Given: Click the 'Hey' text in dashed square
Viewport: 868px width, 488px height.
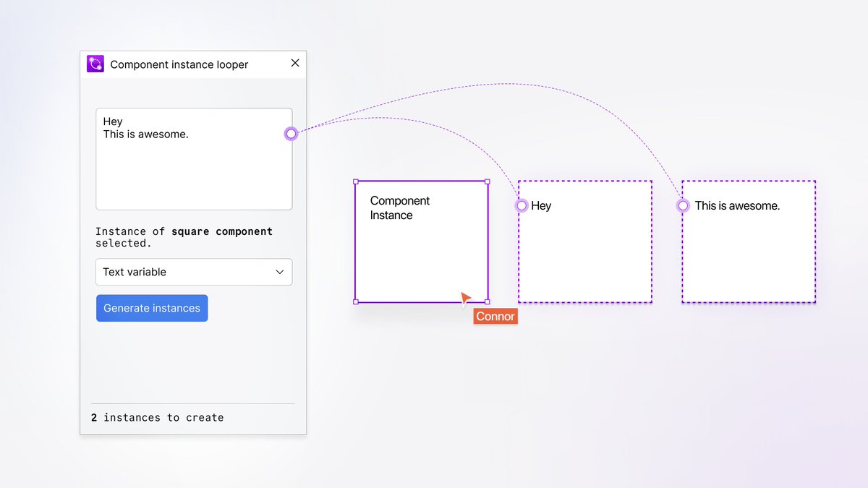Looking at the screenshot, I should [541, 206].
